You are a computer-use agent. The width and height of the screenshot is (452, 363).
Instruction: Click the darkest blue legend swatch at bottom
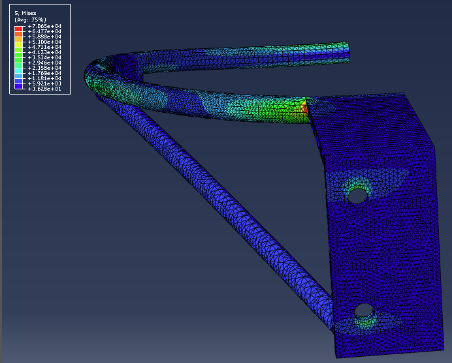[18, 86]
